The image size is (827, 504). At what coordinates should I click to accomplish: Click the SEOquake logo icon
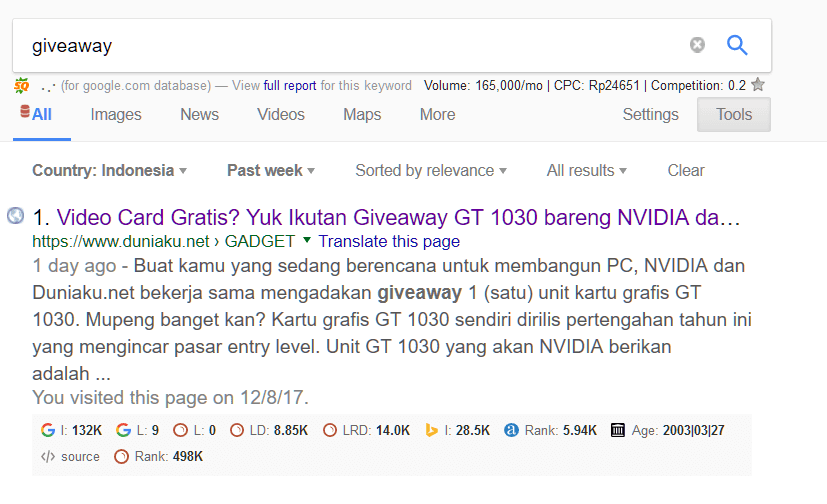click(x=22, y=85)
